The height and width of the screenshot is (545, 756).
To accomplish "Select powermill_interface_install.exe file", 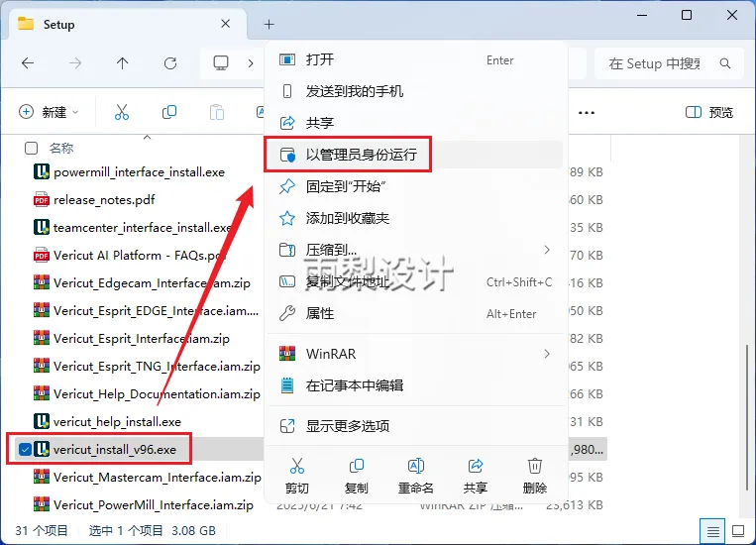I will [140, 172].
